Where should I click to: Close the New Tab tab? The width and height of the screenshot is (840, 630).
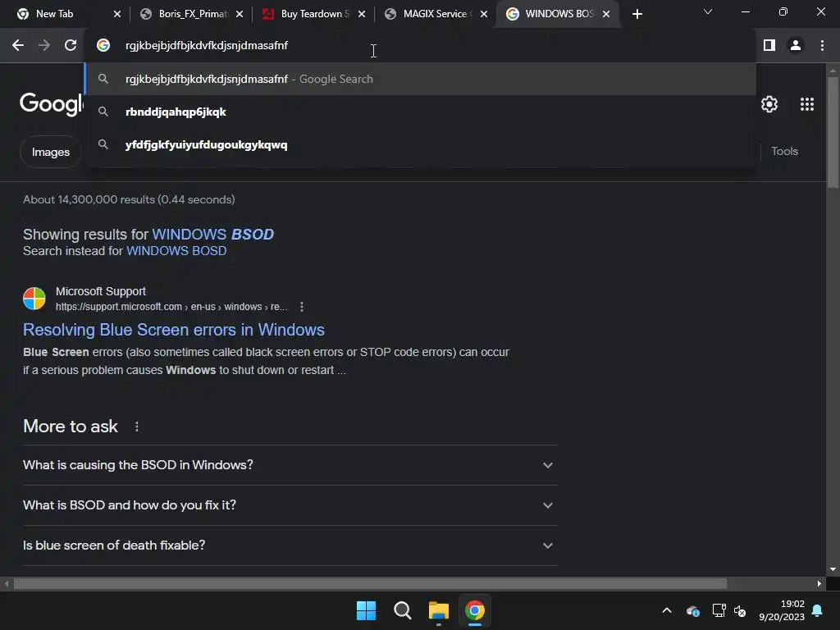point(117,14)
